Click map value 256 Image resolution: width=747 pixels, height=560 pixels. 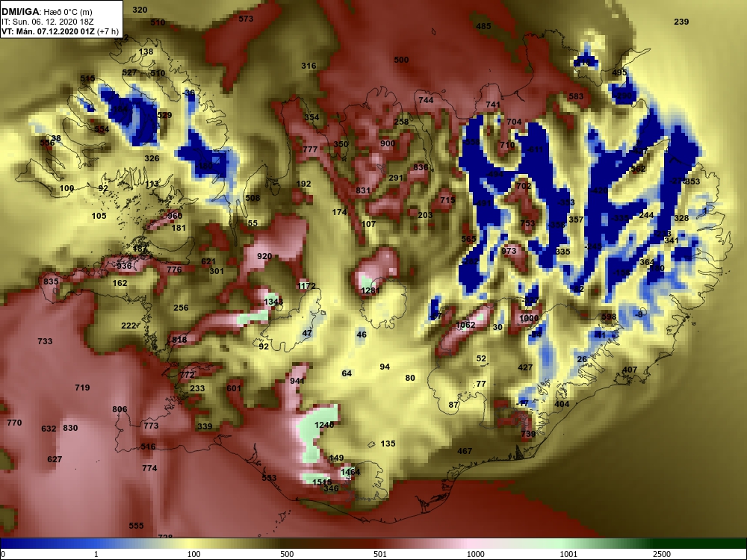(181, 308)
